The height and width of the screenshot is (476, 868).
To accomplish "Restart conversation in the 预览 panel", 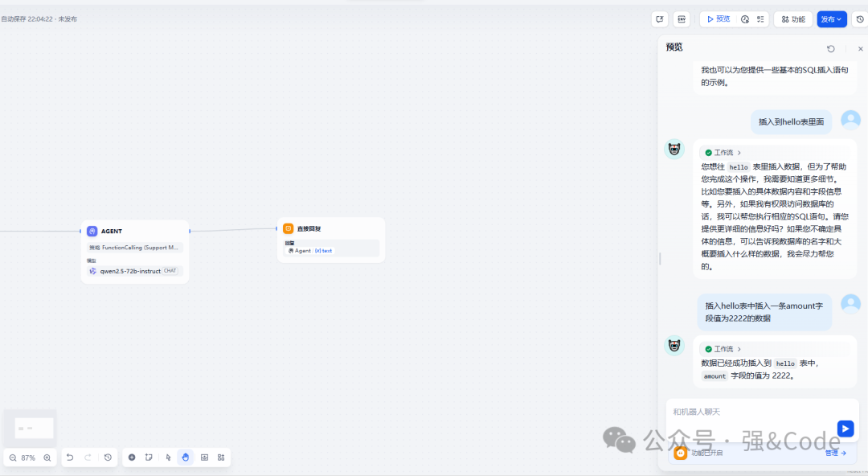I will pos(831,49).
